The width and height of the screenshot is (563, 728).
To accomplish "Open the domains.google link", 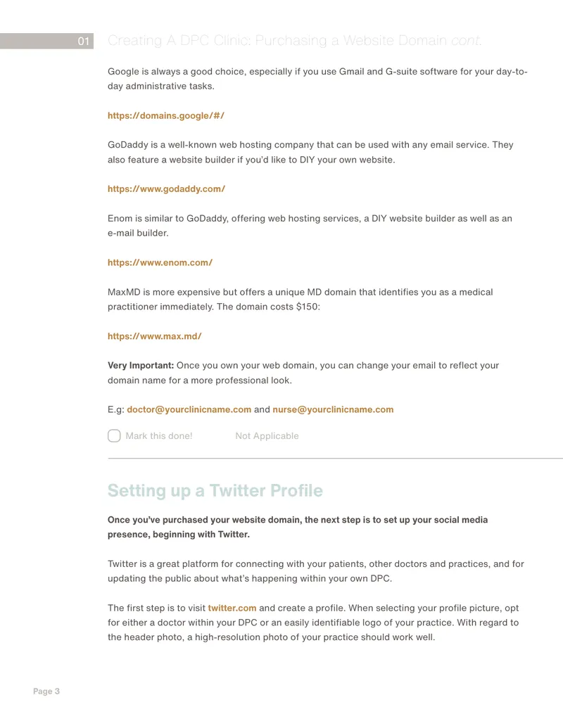I will click(x=166, y=115).
